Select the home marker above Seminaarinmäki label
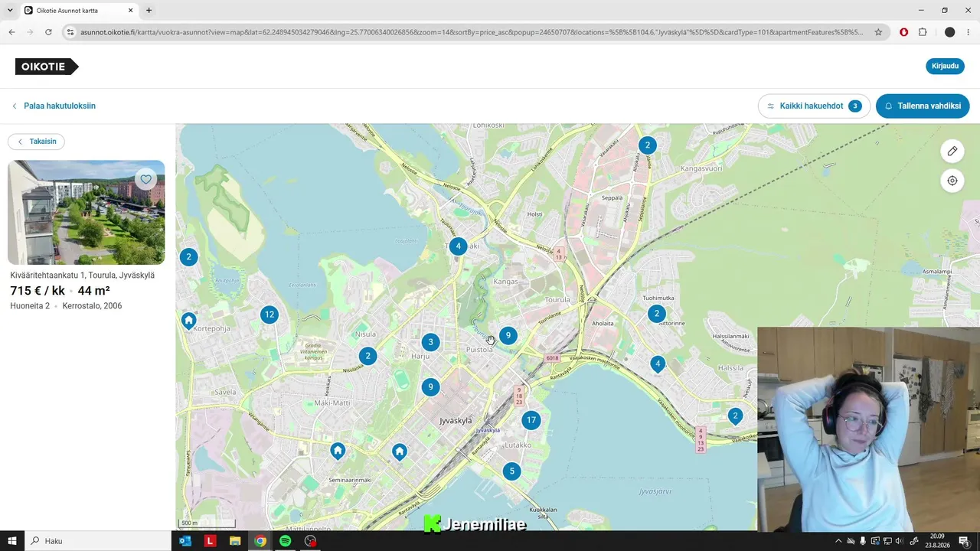Viewport: 980px width, 551px height. (338, 451)
